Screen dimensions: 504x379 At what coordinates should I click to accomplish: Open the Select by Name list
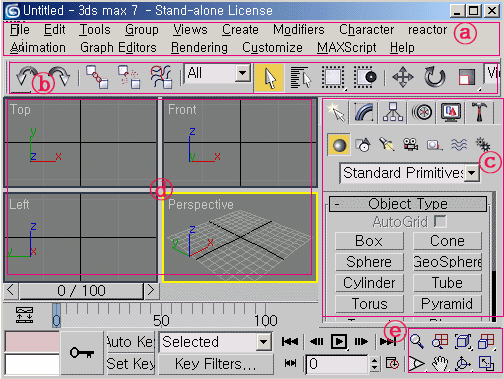301,77
